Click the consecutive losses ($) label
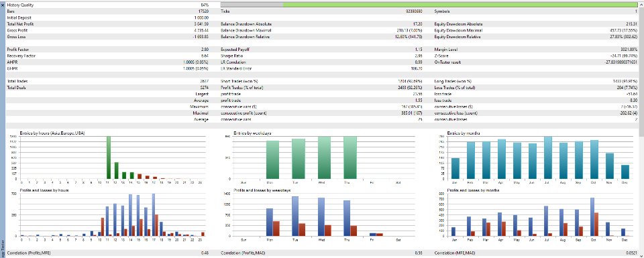Screen dimensions: 644x258 coord(453,107)
